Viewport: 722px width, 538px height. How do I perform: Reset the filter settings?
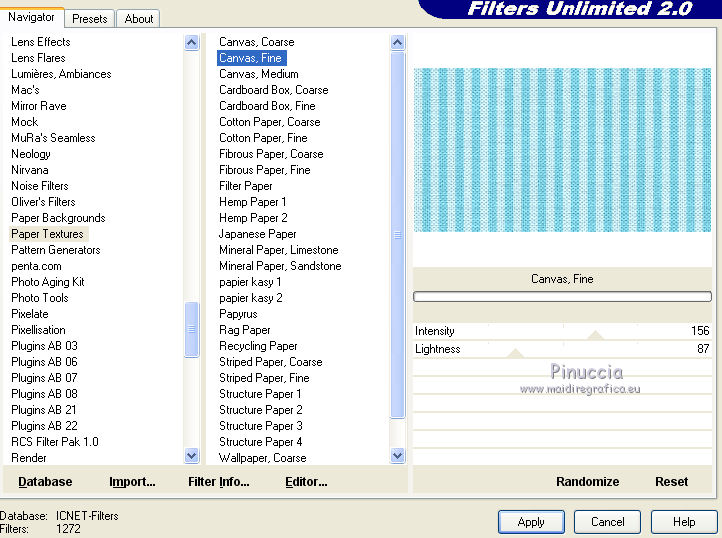[671, 482]
